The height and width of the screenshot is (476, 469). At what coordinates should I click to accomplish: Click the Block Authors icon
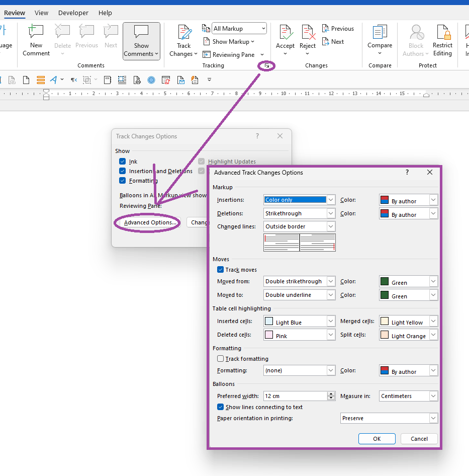(x=416, y=33)
